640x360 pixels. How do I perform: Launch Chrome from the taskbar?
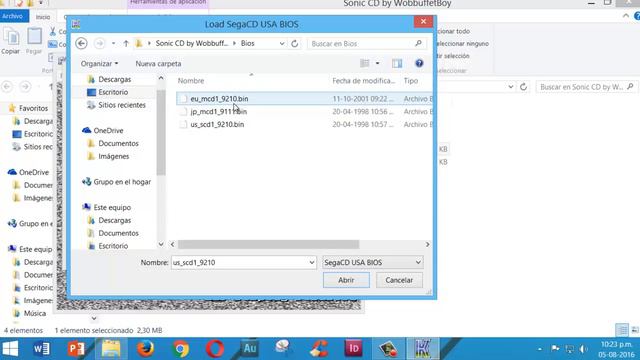tap(180, 349)
